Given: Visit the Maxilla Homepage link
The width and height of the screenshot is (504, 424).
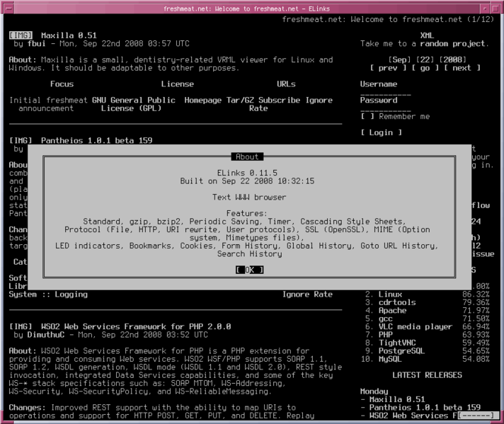Looking at the screenshot, I should point(203,100).
